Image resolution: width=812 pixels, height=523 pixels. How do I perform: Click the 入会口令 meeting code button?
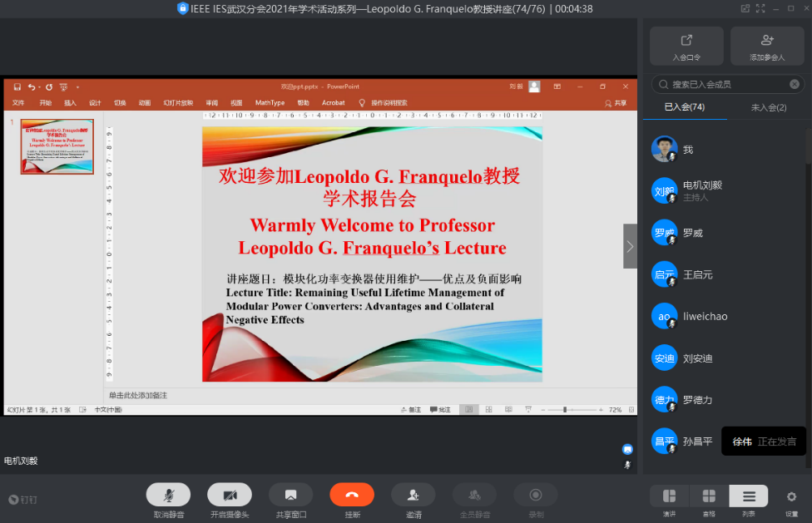point(686,46)
